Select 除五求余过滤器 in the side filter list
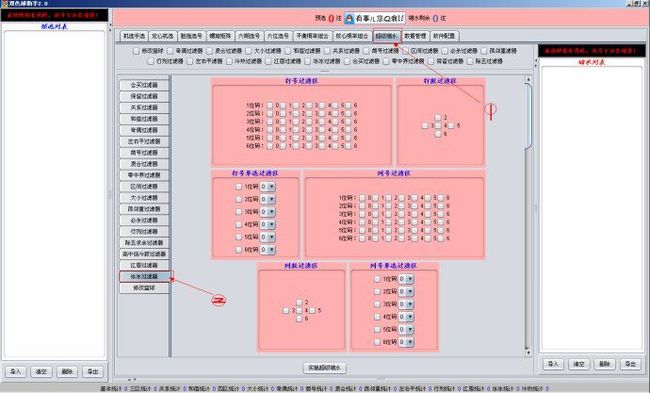The width and height of the screenshot is (650, 393). [x=144, y=243]
